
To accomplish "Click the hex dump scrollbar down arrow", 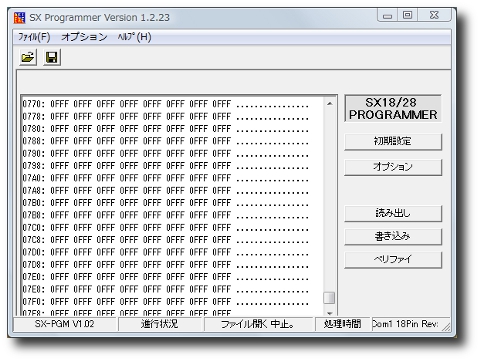I will 329,313.
